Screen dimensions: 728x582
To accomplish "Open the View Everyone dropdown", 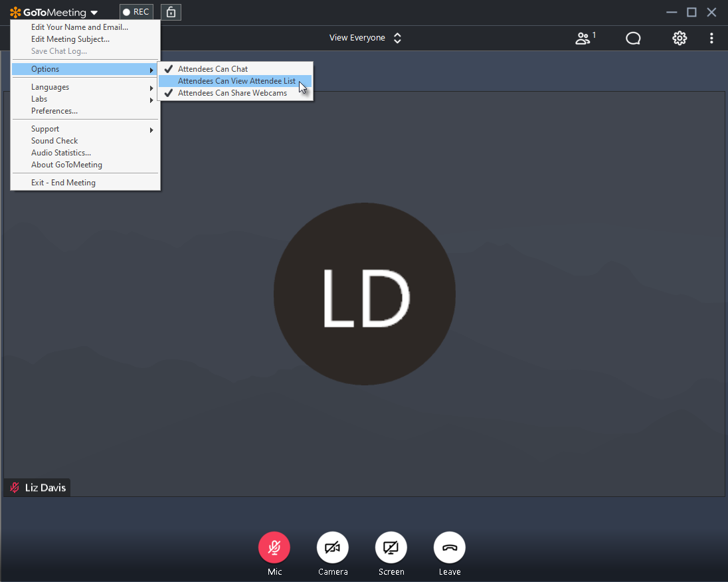I will [x=365, y=38].
